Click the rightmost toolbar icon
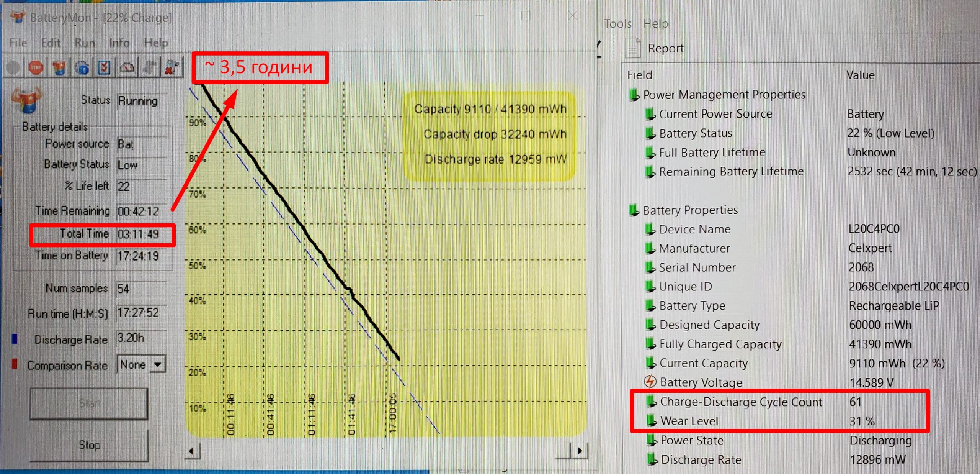Viewport: 980px width, 474px height. click(172, 68)
